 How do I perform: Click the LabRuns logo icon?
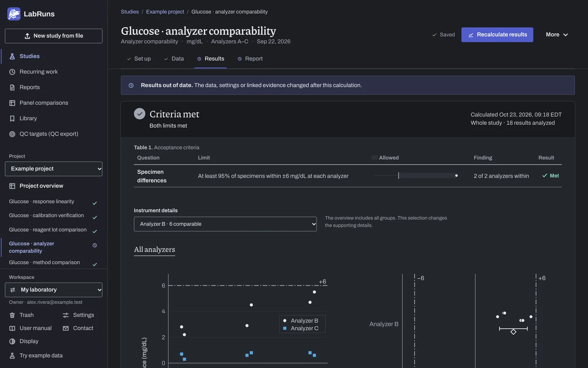pyautogui.click(x=14, y=14)
